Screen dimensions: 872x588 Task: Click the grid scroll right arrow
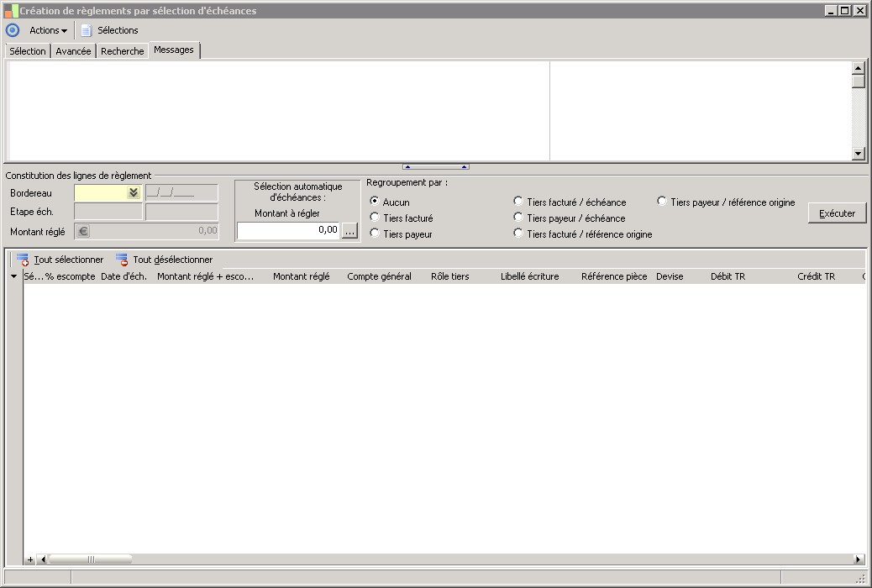coord(858,559)
